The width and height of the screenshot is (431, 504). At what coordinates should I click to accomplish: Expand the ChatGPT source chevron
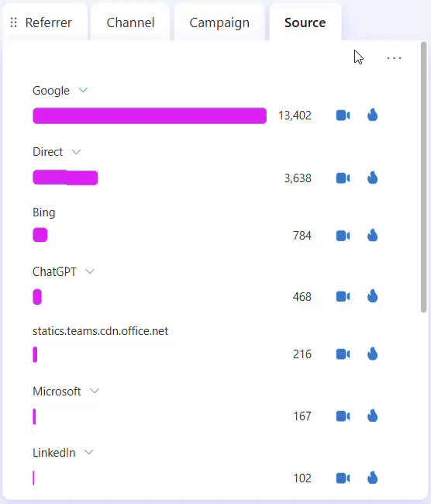(90, 271)
